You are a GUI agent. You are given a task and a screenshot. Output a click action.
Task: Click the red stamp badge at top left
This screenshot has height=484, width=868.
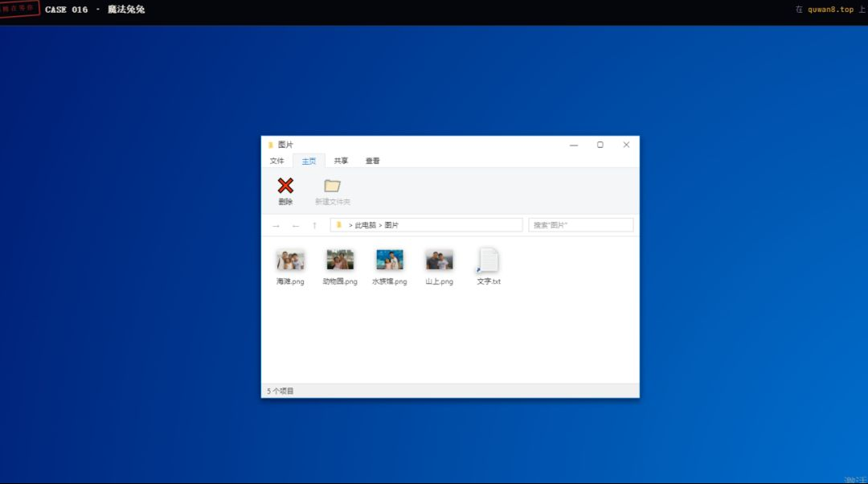click(19, 8)
